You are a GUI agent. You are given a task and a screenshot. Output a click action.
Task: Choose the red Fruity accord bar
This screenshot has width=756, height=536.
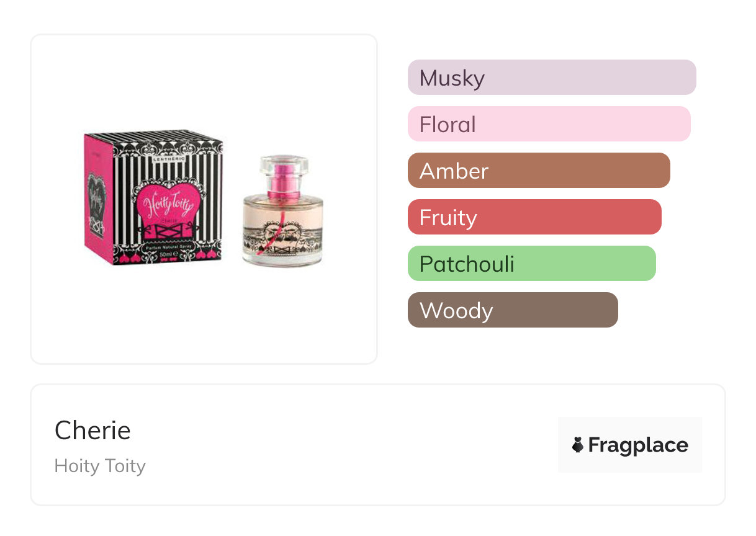coord(534,217)
